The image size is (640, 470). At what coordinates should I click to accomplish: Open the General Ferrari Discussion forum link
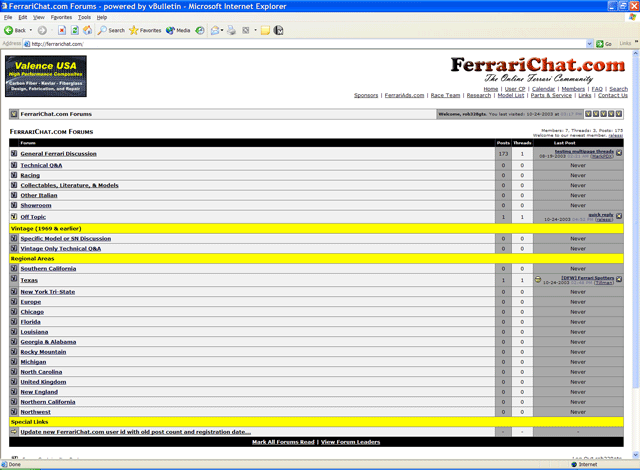(58, 154)
